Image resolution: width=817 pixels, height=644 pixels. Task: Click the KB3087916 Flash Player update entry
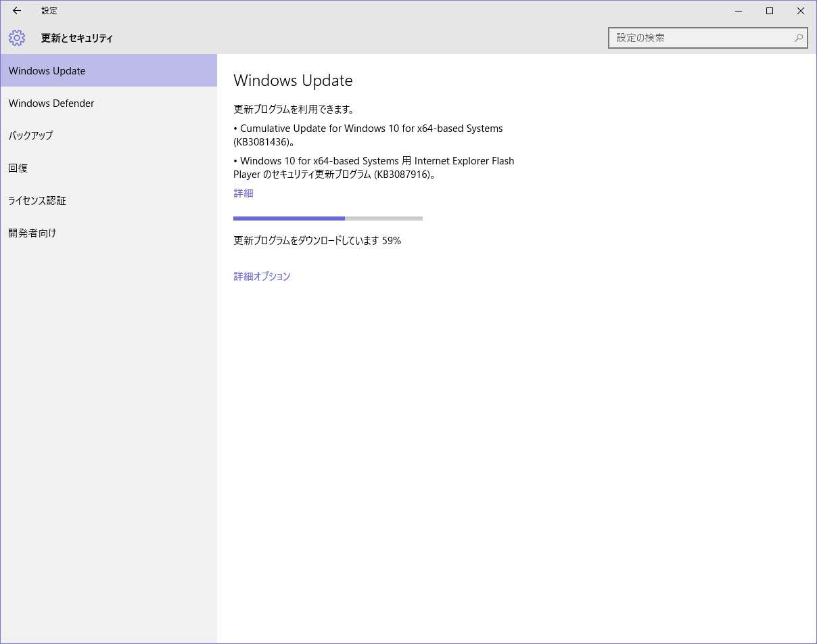374,168
